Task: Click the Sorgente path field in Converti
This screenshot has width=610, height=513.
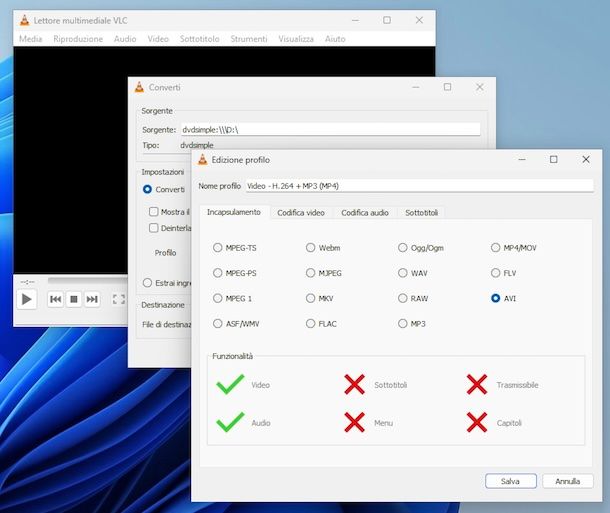Action: point(330,130)
